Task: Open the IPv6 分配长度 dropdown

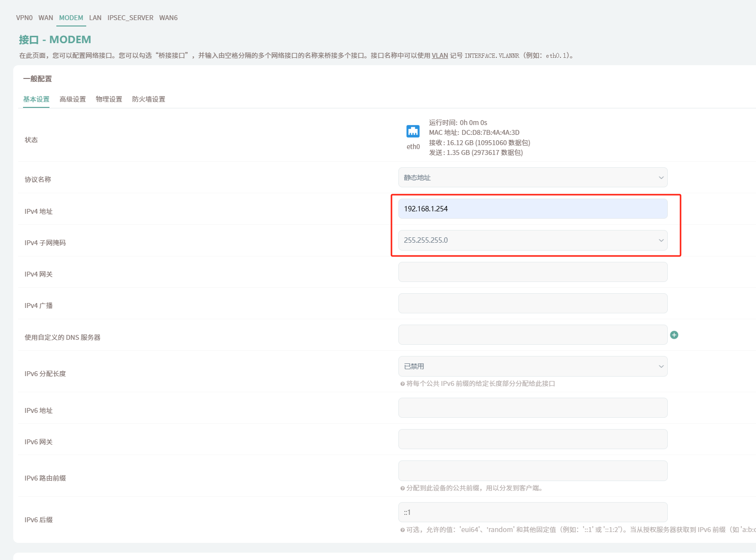Action: (533, 366)
